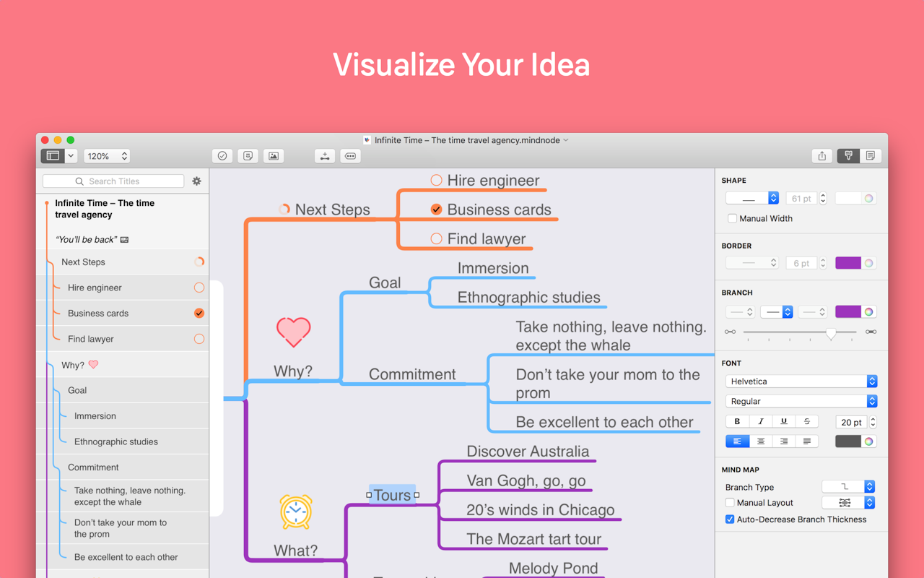Check the Manual Width option

tap(732, 217)
